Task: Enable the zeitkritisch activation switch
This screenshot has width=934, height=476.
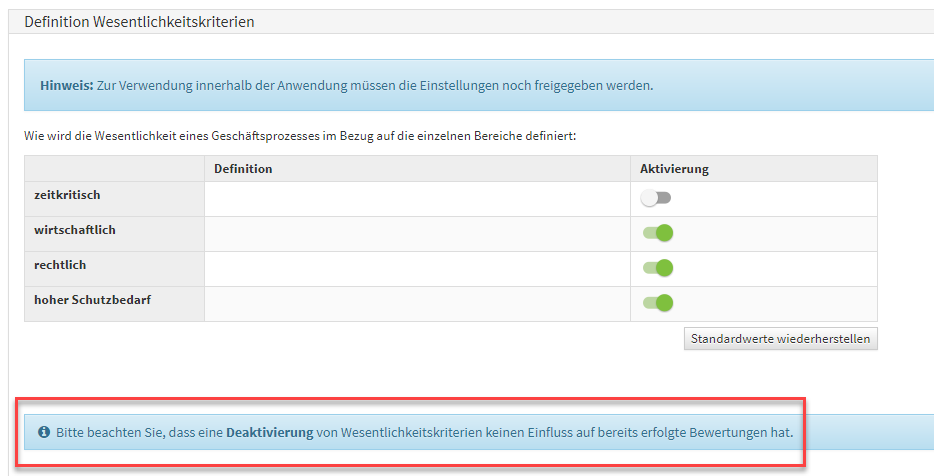Action: [x=657, y=198]
